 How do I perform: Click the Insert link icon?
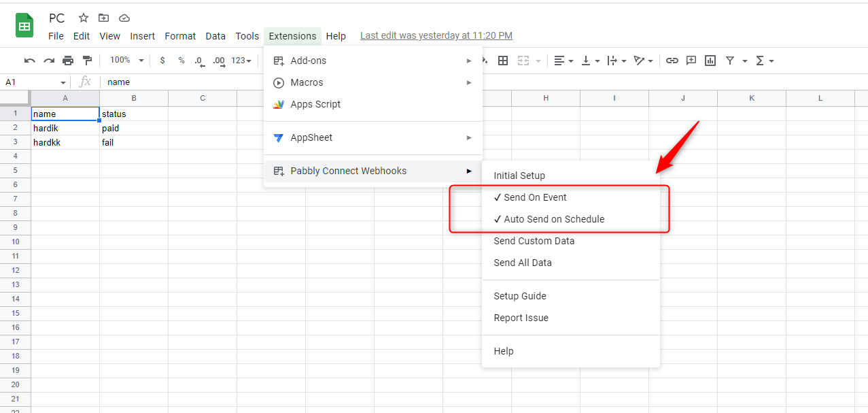coord(672,61)
